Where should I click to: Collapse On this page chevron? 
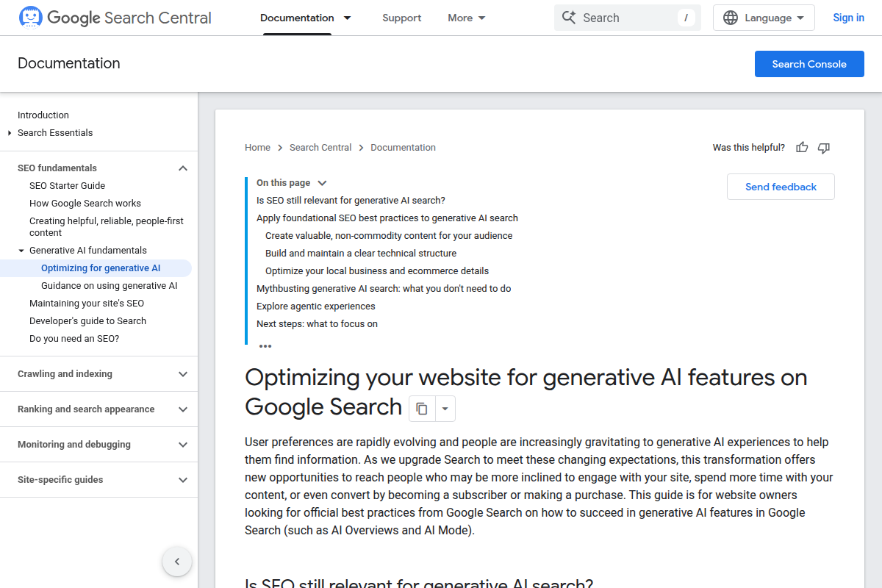(322, 183)
